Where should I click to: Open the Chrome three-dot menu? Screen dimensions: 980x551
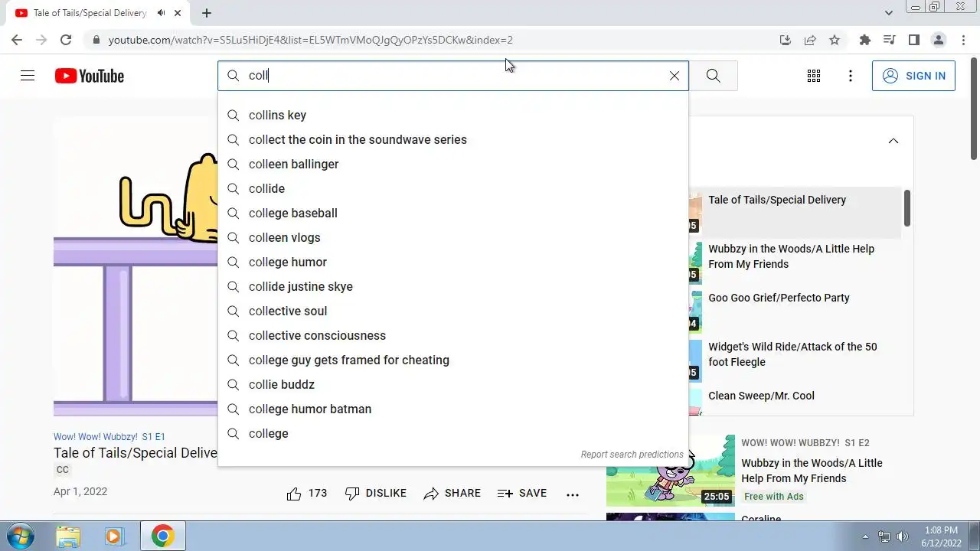[x=963, y=40]
